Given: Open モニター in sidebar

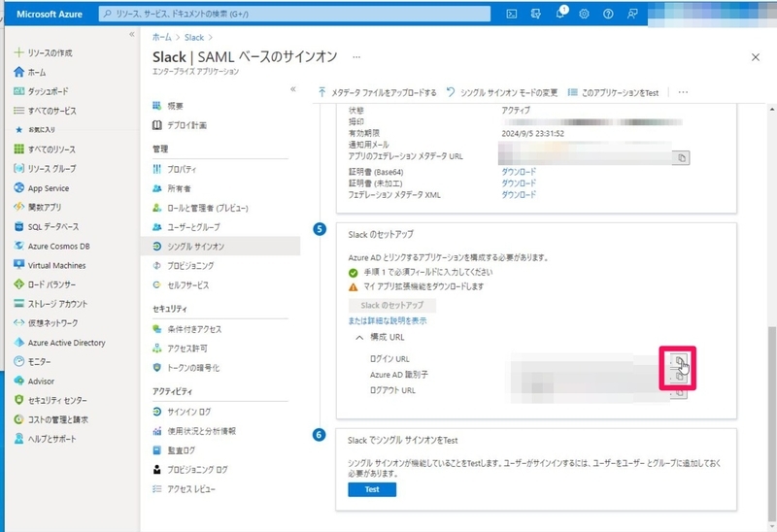Looking at the screenshot, I should coord(32,361).
